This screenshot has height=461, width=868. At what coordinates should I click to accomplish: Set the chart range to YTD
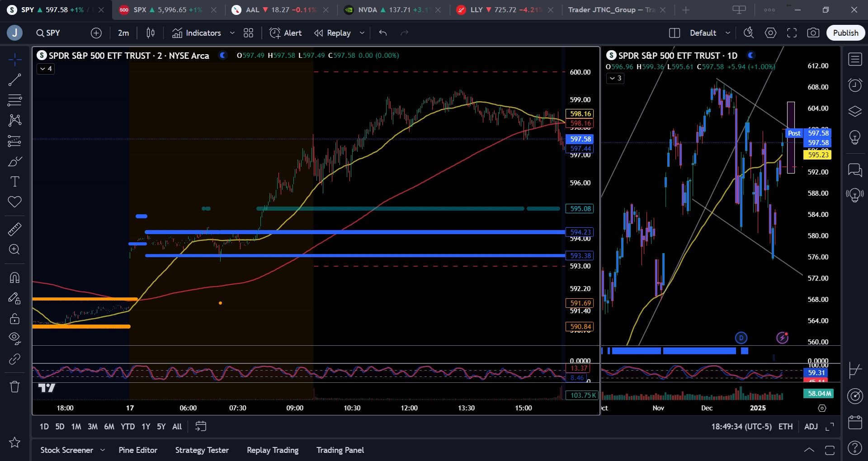[x=127, y=427]
